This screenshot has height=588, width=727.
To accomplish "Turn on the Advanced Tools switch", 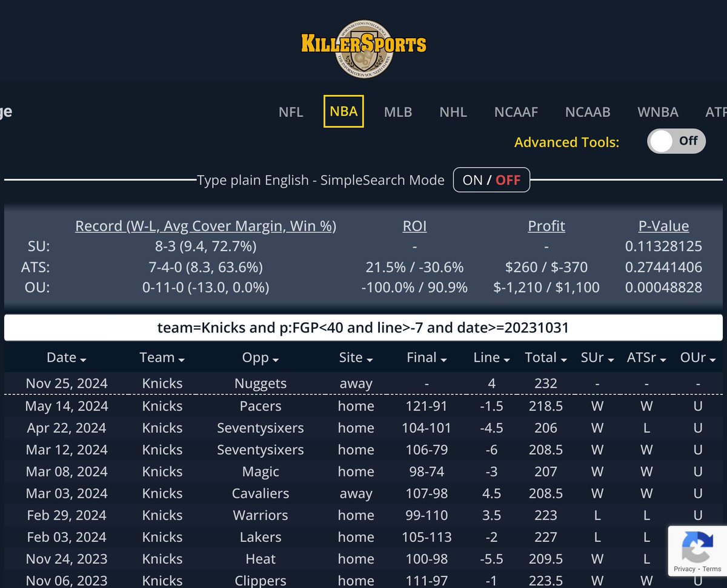I will [x=676, y=141].
